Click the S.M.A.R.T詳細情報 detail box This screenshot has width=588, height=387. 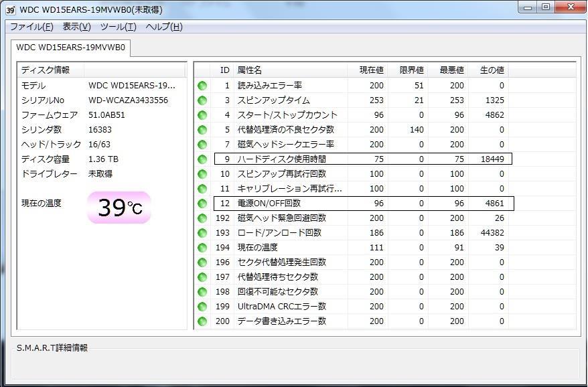(295, 364)
